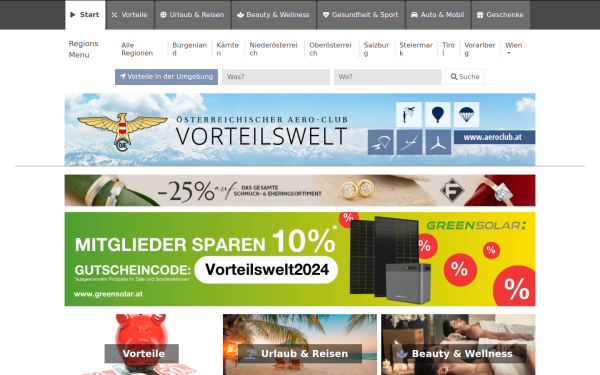
Task: Click the GREENSOLAR logo
Action: 476,225
